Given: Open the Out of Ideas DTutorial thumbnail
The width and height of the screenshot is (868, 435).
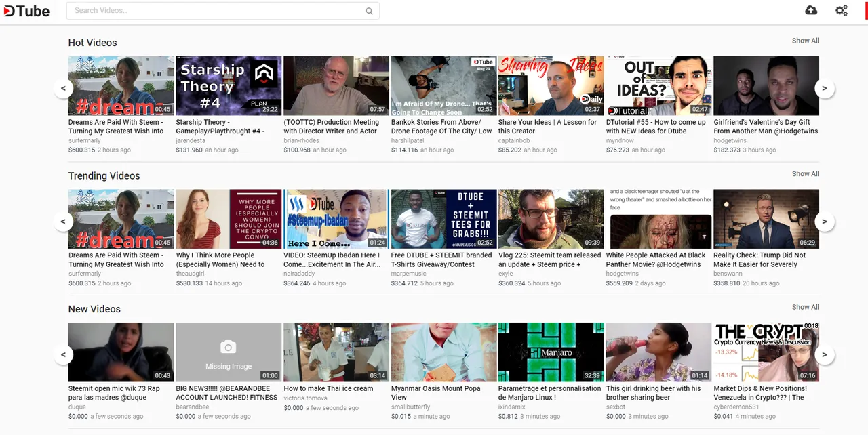Looking at the screenshot, I should [x=658, y=86].
